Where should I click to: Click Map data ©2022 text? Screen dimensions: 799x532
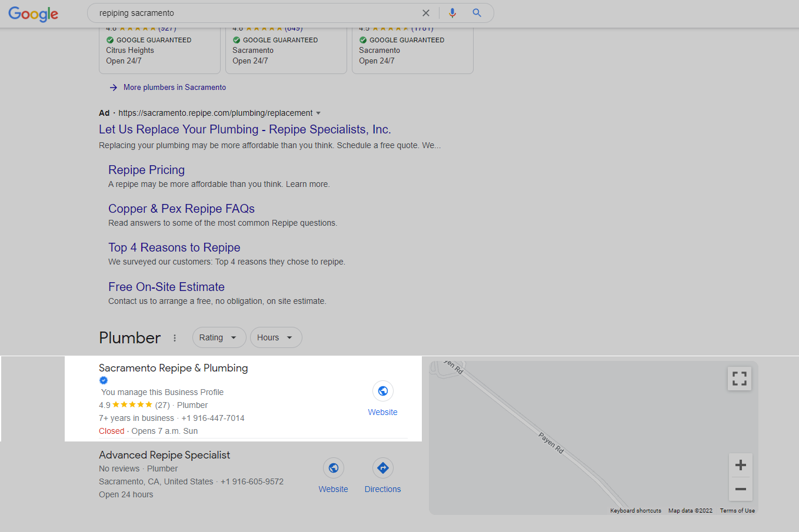690,511
